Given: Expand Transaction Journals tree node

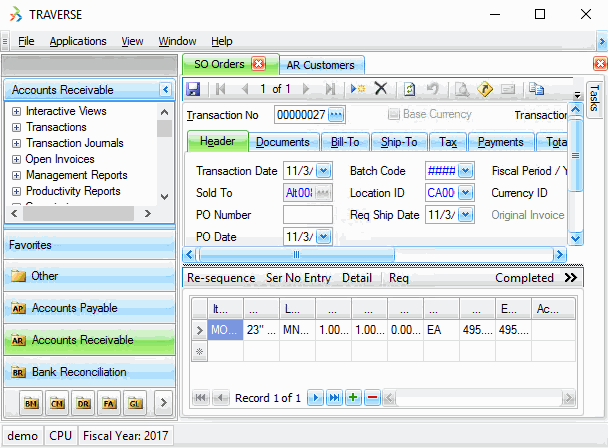Looking at the screenshot, I should point(16,143).
